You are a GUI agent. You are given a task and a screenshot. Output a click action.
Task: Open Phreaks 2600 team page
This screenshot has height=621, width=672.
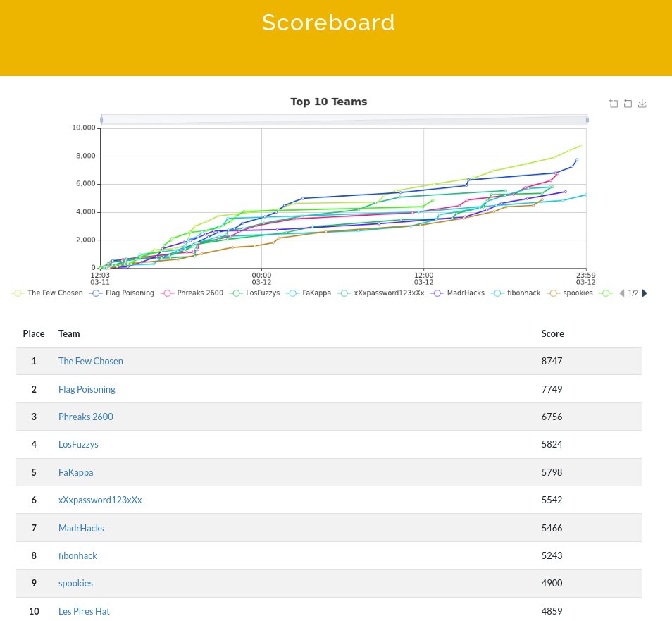point(86,417)
